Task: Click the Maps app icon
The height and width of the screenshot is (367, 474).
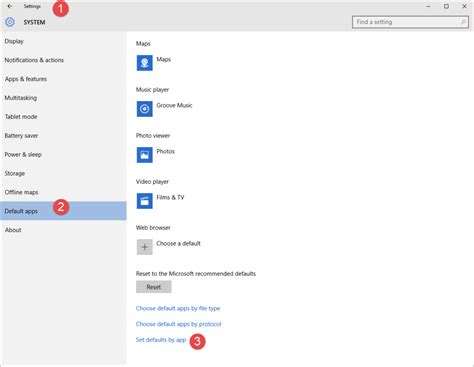Action: (x=145, y=63)
